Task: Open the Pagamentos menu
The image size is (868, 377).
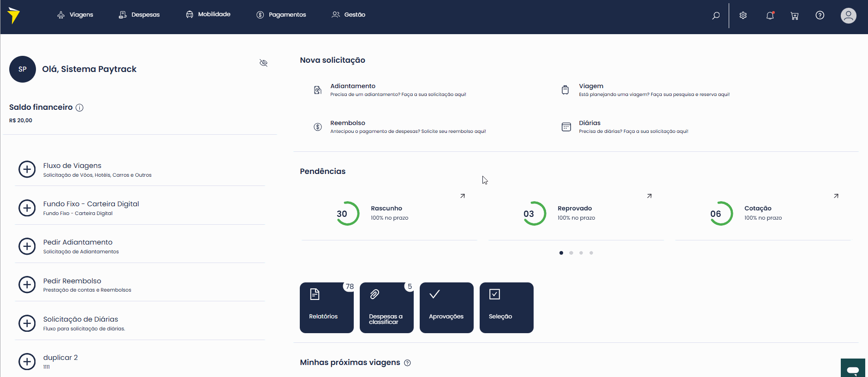Action: pyautogui.click(x=281, y=15)
